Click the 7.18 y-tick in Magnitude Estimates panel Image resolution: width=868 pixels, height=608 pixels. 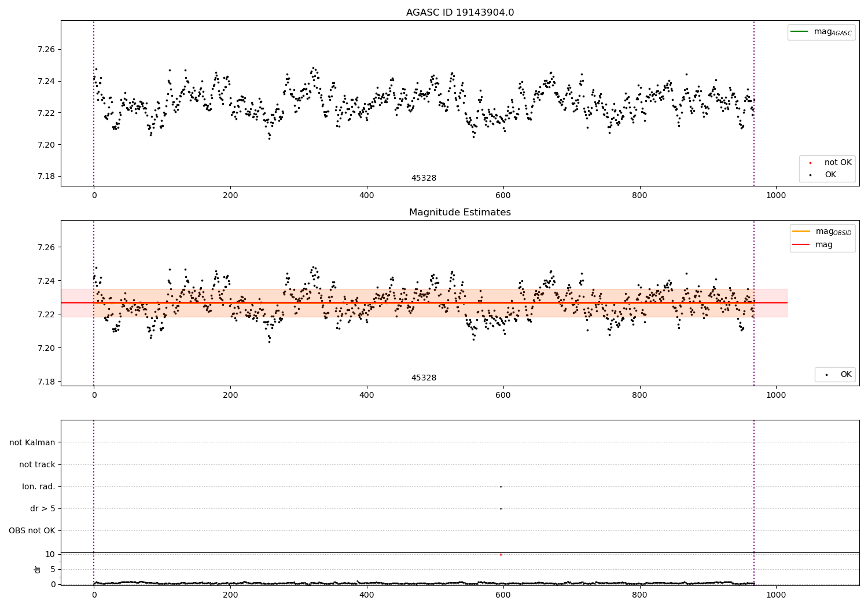(46, 382)
